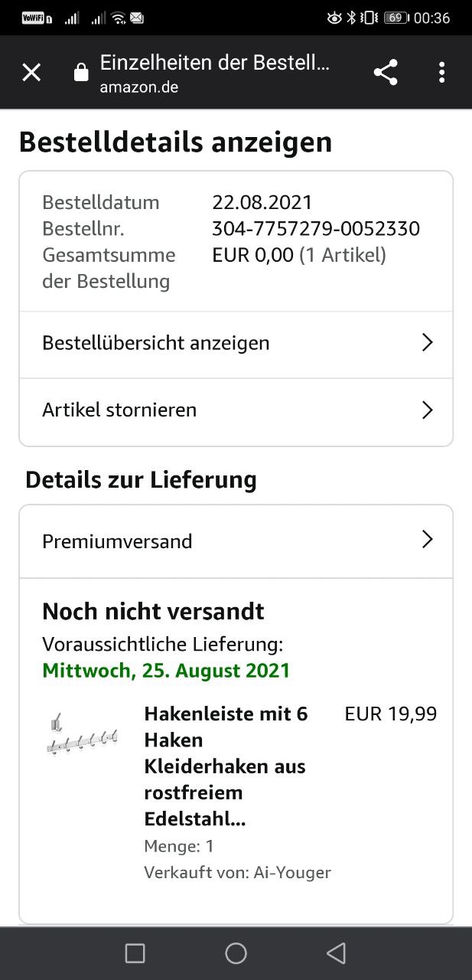
Task: Expand Bestellübersicht anzeigen chevron
Action: click(428, 343)
